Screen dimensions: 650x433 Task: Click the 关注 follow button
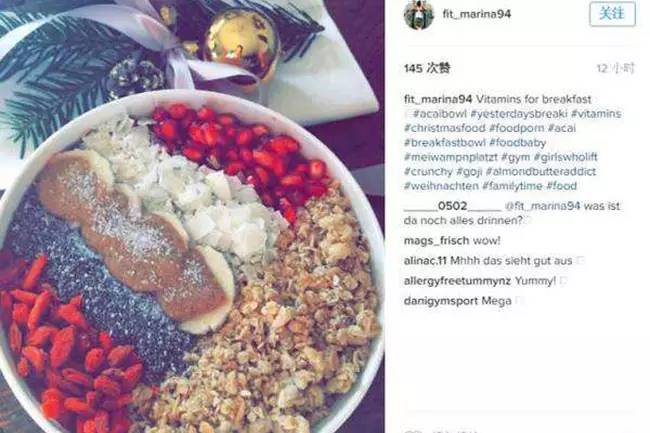612,14
